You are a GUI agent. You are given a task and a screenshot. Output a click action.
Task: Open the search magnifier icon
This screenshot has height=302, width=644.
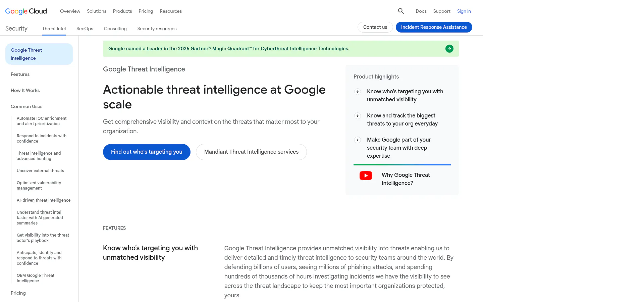tap(401, 11)
